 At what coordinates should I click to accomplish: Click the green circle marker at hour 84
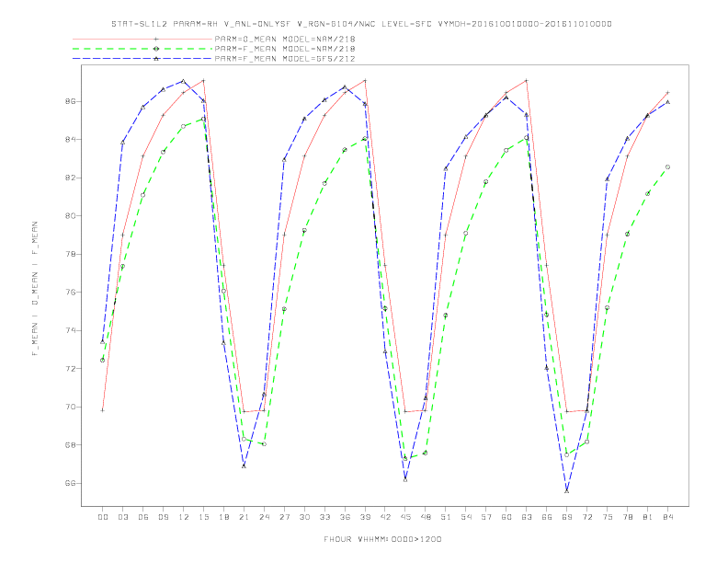pos(667,167)
